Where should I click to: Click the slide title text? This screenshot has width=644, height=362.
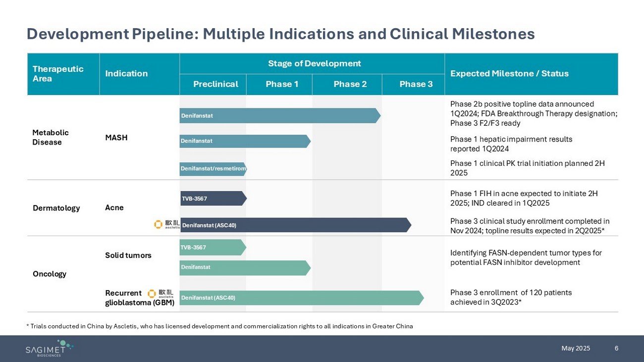coord(280,34)
